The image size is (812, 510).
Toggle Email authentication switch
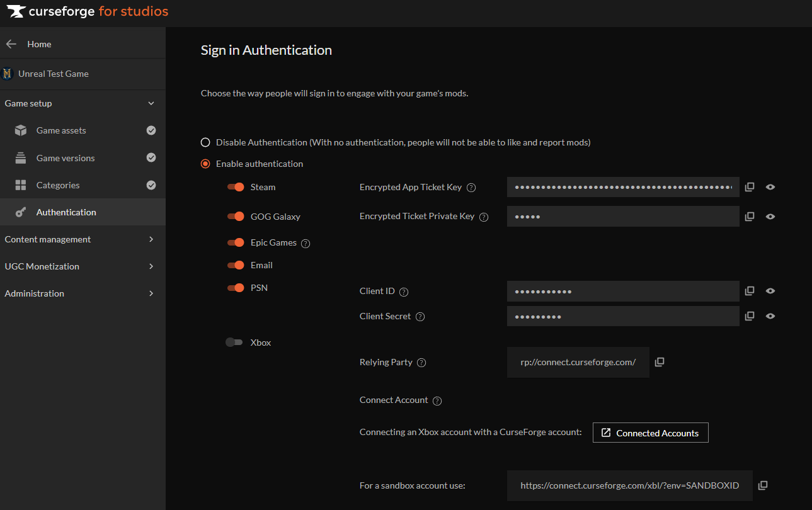[x=236, y=265]
